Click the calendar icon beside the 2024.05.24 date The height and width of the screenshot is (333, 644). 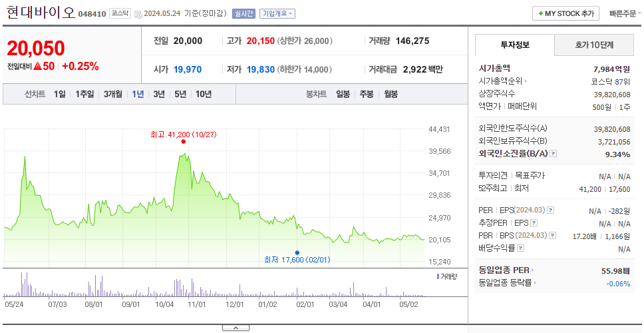[138, 14]
